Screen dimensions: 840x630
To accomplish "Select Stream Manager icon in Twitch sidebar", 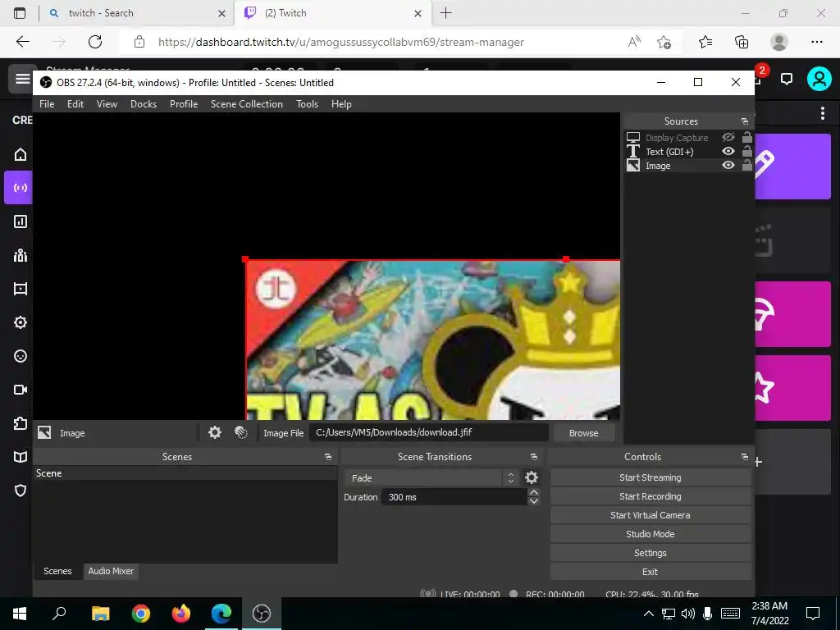I will coord(21,188).
